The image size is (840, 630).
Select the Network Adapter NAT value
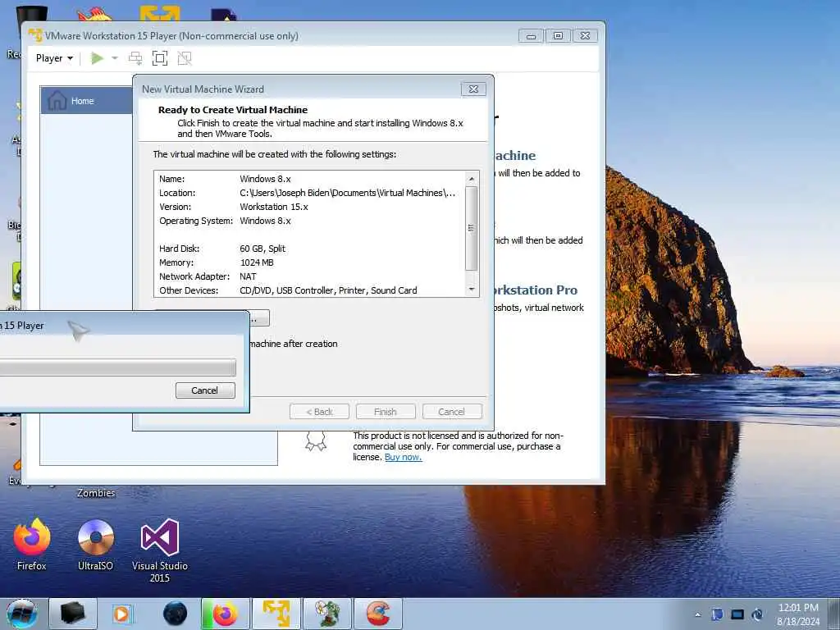pos(248,276)
